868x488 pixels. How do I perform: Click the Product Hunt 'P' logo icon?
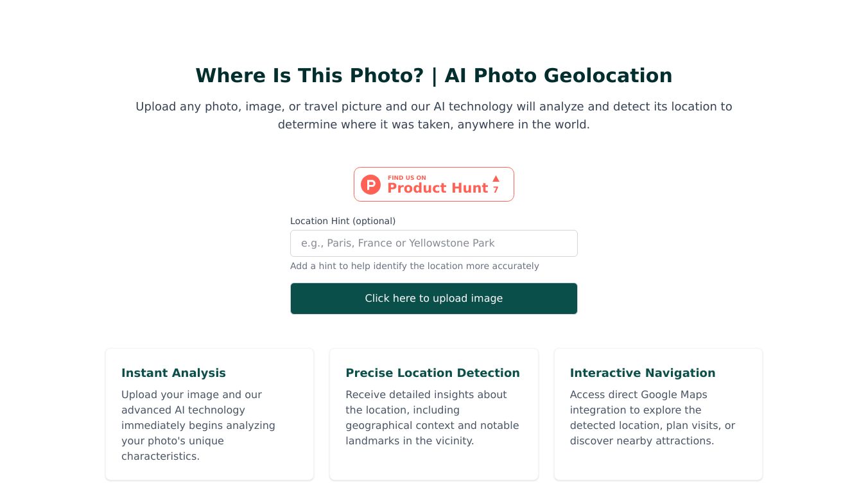click(x=370, y=185)
